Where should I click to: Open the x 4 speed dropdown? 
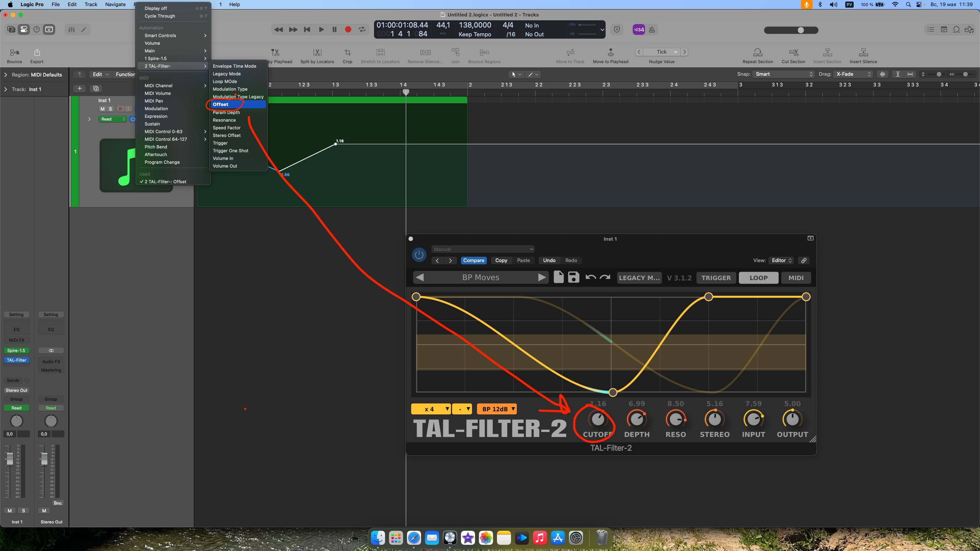(x=431, y=409)
